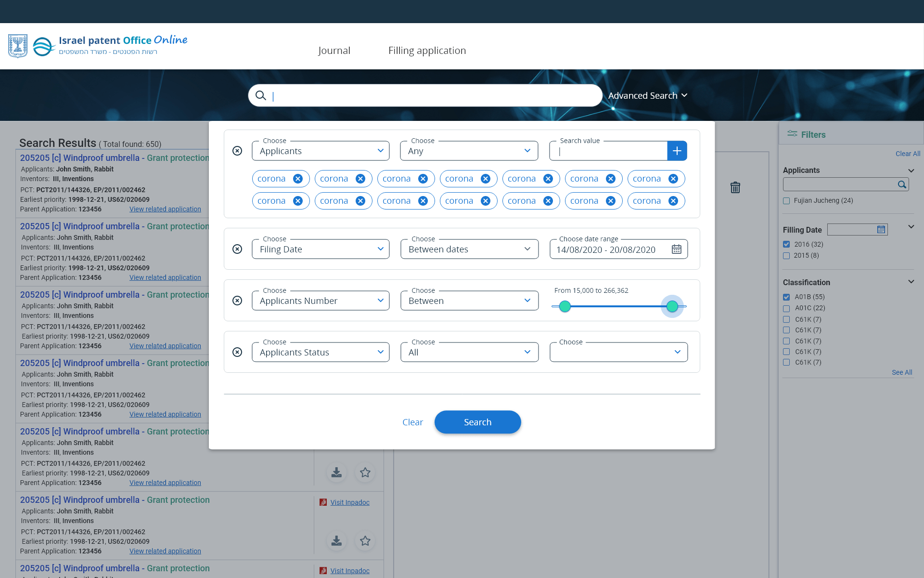924x578 pixels.
Task: Open the date range calendar picker
Action: (x=676, y=249)
